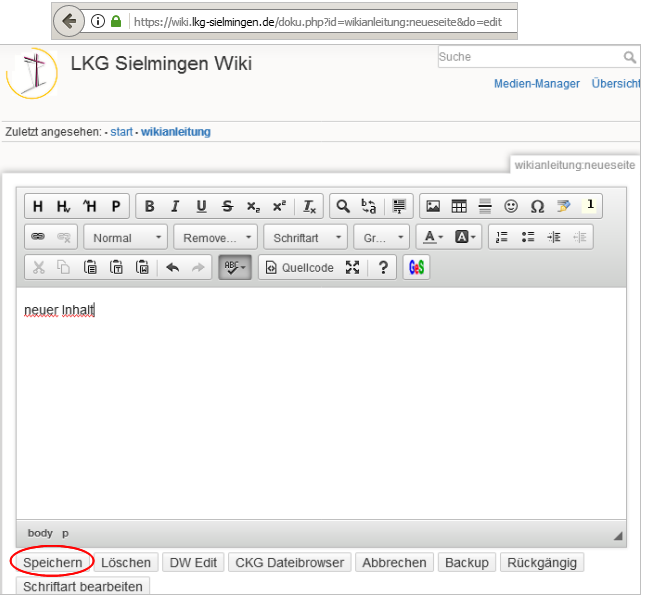The image size is (648, 603).
Task: Open the text color picker
Action: (432, 237)
